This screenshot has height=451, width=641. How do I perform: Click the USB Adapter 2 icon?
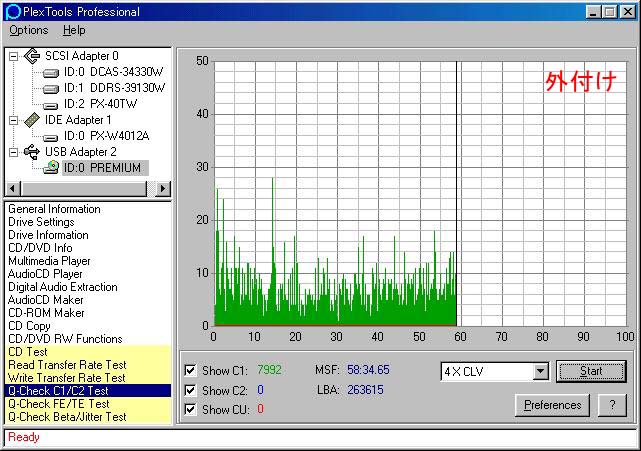[x=32, y=152]
